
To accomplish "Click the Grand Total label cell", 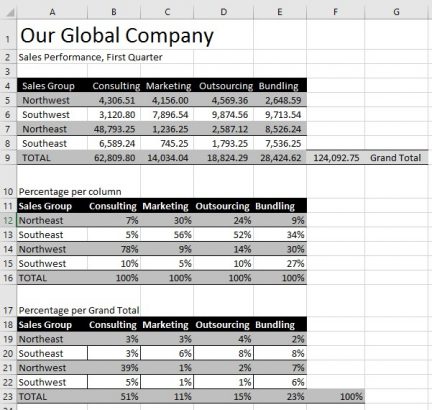I will [x=396, y=158].
